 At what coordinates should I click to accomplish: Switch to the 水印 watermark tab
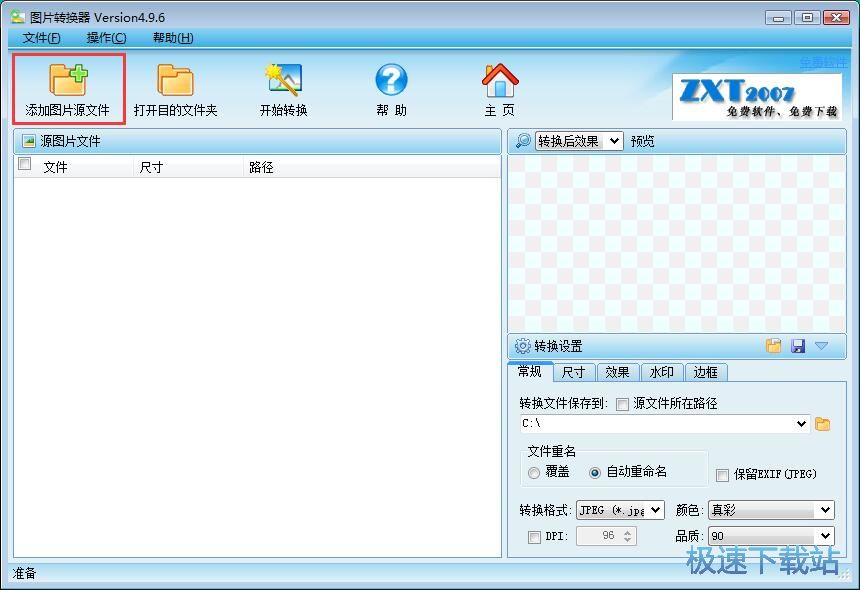662,372
